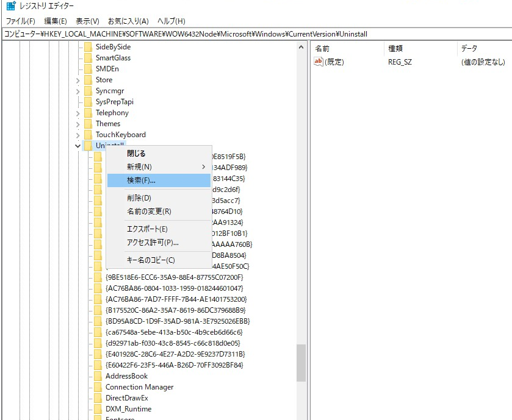Click the Connection Manager folder icon
The image size is (512, 420).
(98, 388)
